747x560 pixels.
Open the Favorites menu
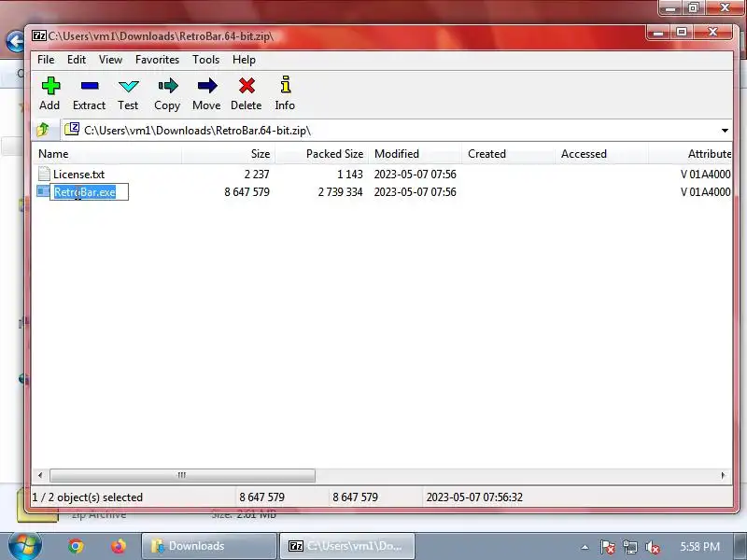157,60
